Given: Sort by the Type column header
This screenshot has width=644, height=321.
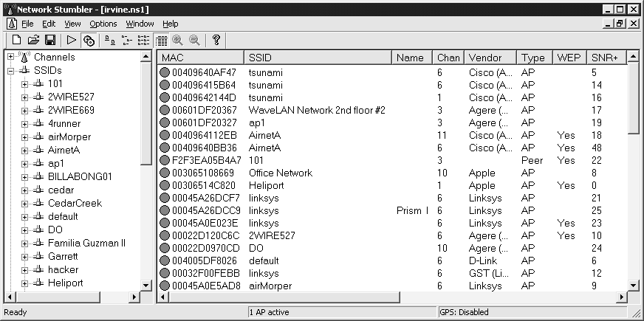Looking at the screenshot, I should [x=535, y=58].
